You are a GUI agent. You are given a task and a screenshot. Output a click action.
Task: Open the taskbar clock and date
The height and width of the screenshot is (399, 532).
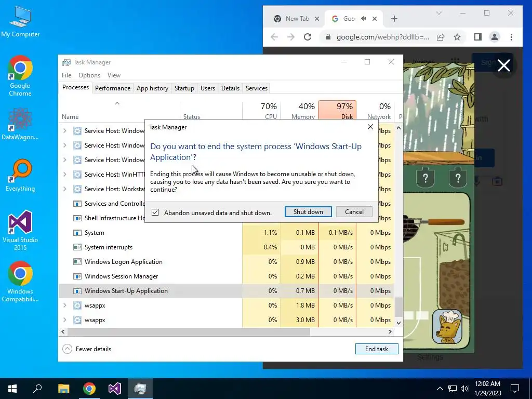[x=488, y=389]
